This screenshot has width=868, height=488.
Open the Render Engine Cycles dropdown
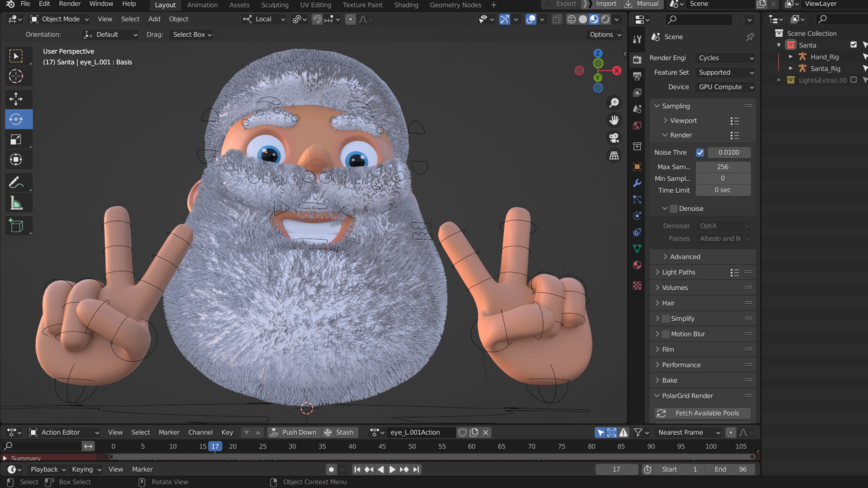tap(725, 58)
